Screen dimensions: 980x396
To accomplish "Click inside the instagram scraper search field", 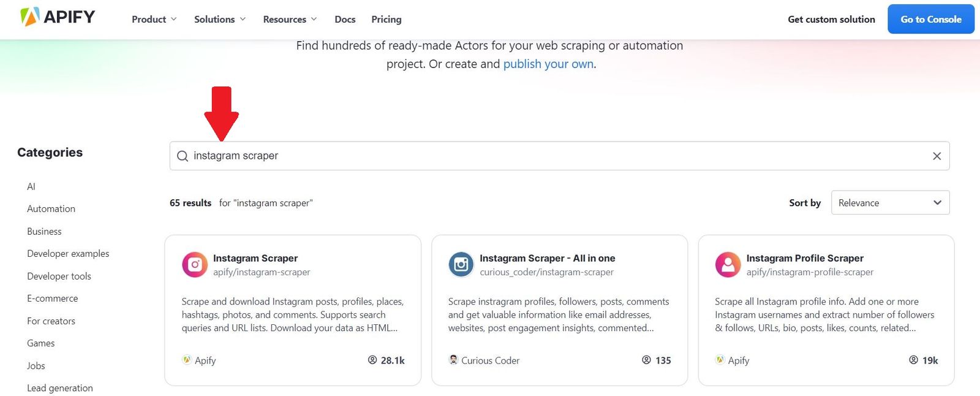I will [429, 156].
